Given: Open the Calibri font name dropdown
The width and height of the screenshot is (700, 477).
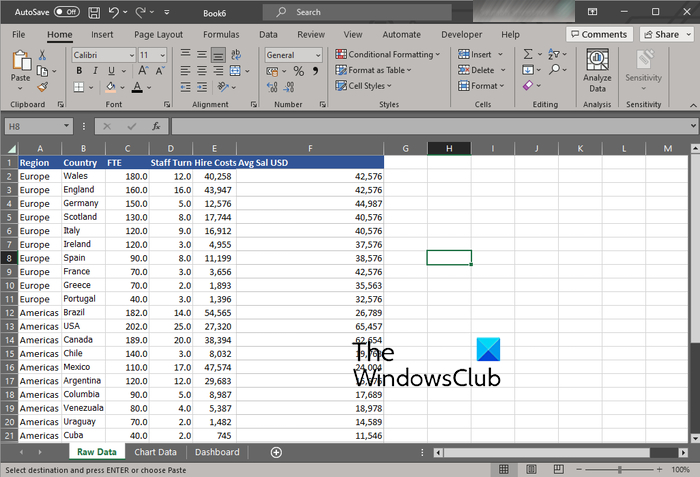Looking at the screenshot, I should 103,55.
